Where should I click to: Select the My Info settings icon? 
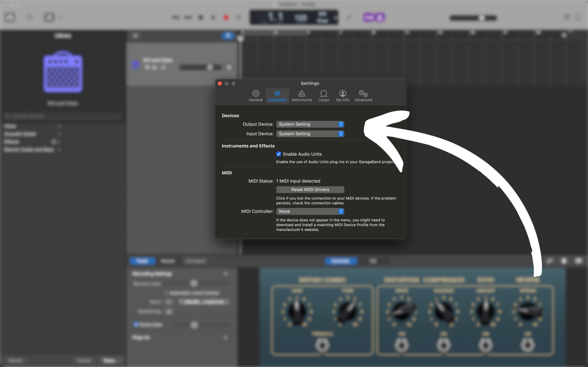pos(343,95)
